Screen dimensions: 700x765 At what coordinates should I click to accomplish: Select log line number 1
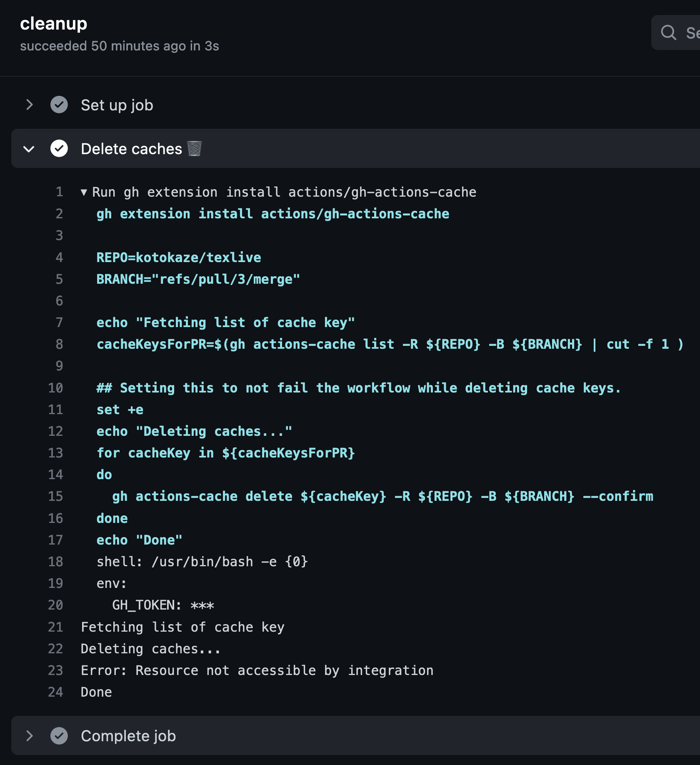[x=59, y=192]
